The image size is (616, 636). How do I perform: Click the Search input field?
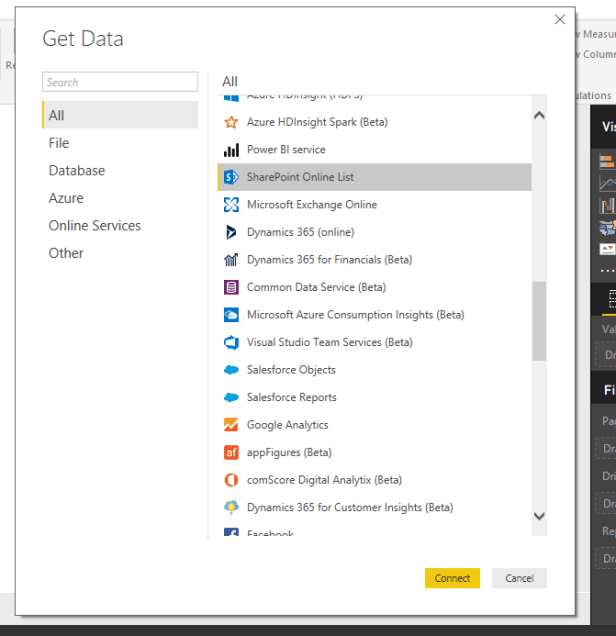[120, 82]
